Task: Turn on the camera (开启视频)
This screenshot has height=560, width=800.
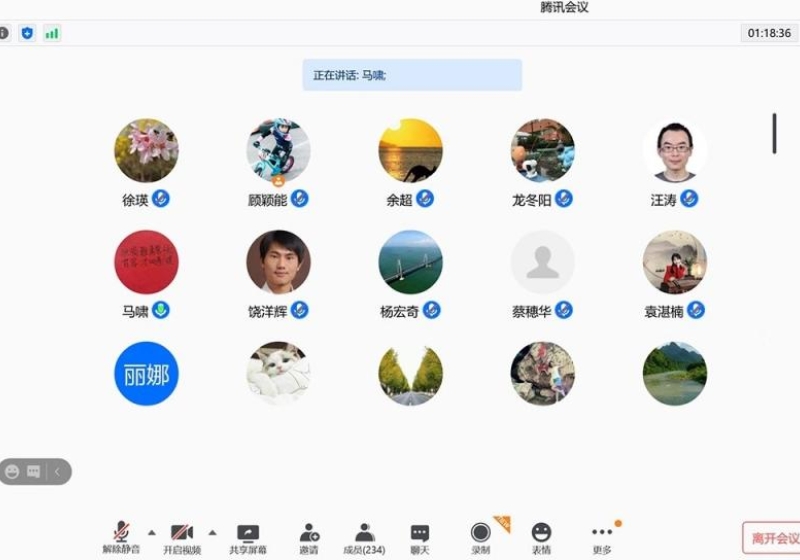Action: pyautogui.click(x=182, y=535)
